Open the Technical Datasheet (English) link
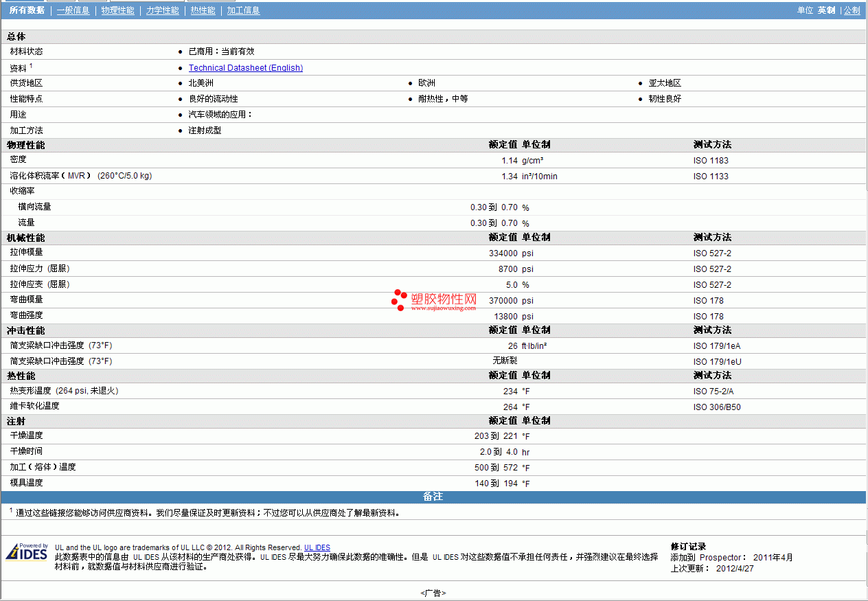The image size is (868, 601). click(245, 68)
